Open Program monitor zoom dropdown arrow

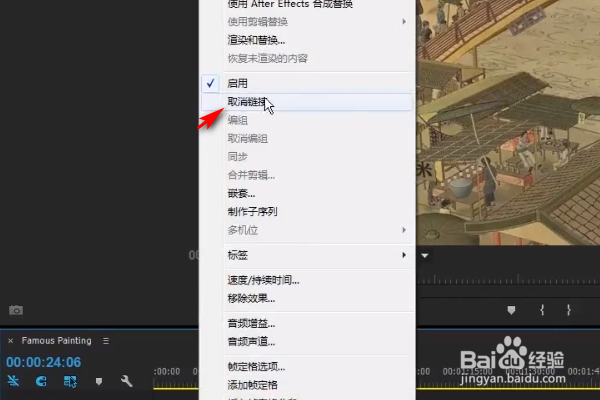pos(425,255)
